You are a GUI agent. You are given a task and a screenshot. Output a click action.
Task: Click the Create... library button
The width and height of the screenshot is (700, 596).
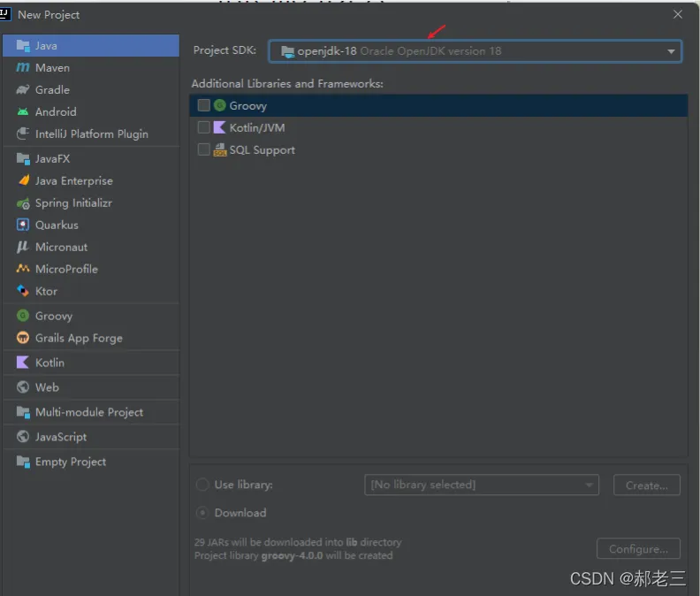pyautogui.click(x=646, y=485)
